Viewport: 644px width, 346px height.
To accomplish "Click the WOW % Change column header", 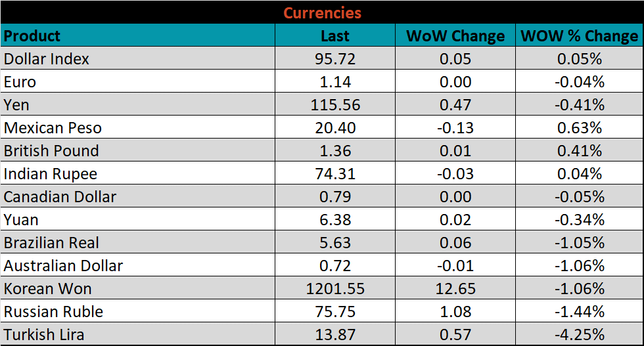I will pos(579,36).
